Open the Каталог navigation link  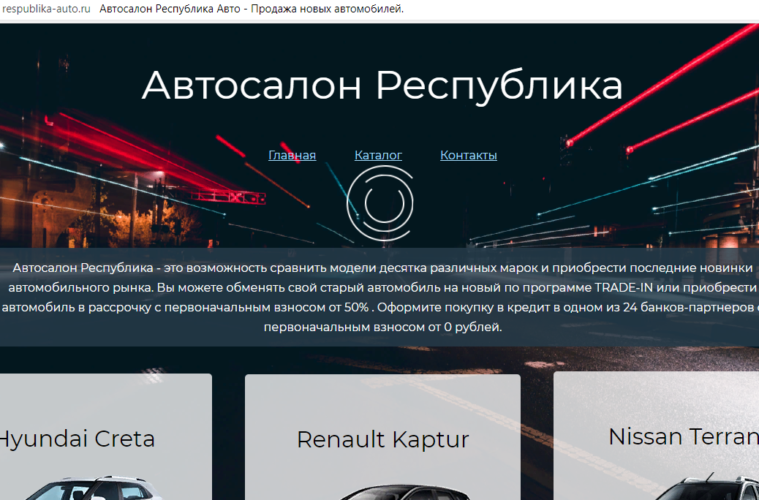[x=378, y=155]
